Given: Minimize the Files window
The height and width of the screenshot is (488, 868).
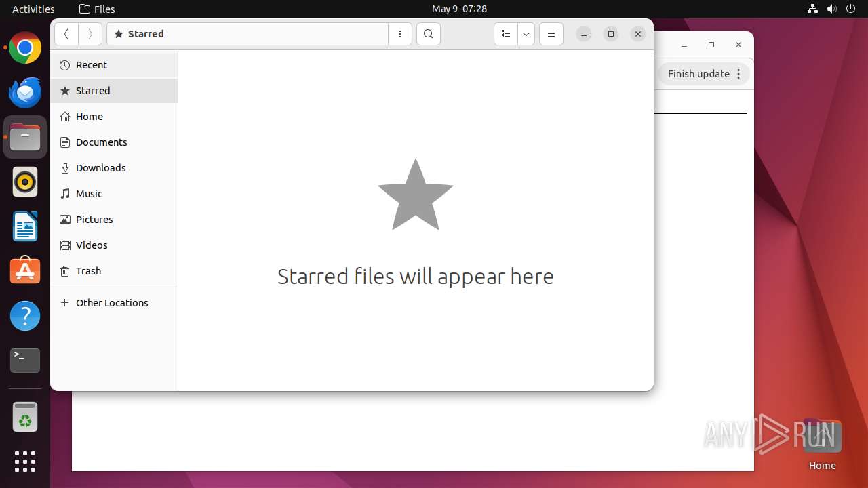Looking at the screenshot, I should tap(584, 34).
